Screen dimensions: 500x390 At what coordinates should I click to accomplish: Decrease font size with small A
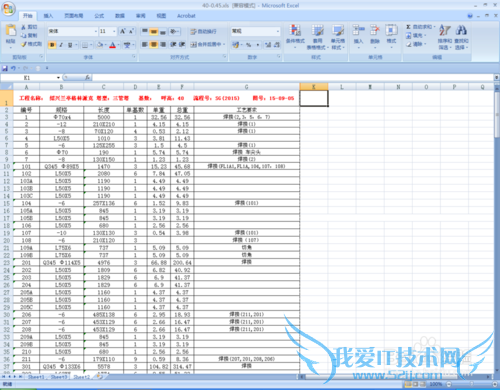(x=131, y=31)
